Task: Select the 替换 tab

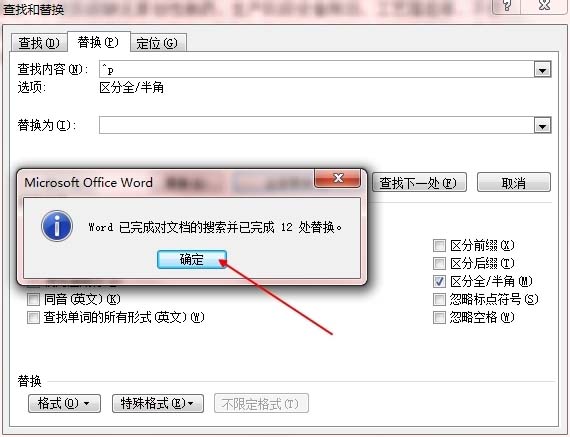Action: [x=99, y=42]
